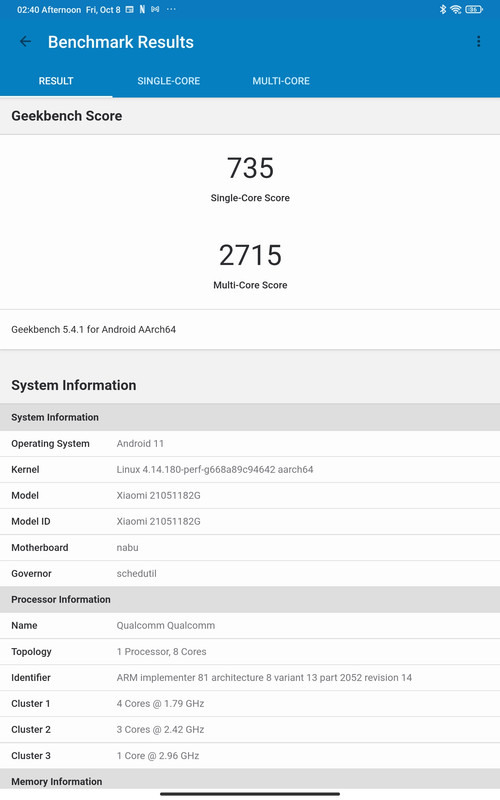Select the Motherboard label

point(40,547)
